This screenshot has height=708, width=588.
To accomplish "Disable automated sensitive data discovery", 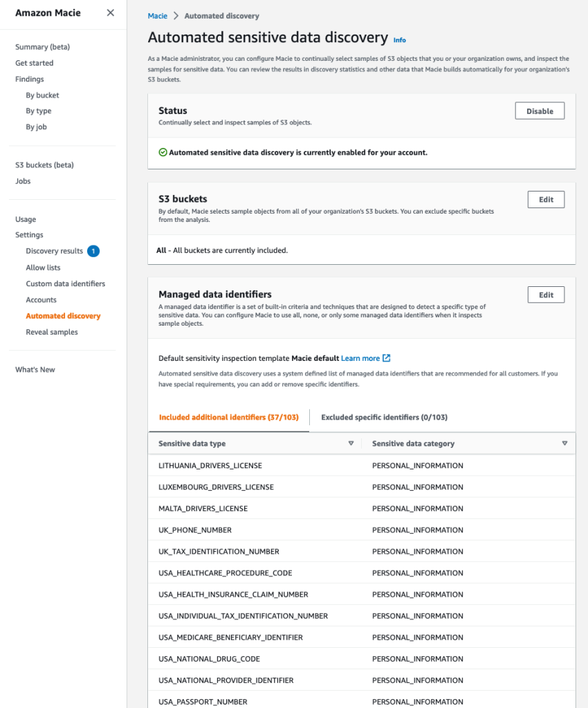I will (x=539, y=111).
